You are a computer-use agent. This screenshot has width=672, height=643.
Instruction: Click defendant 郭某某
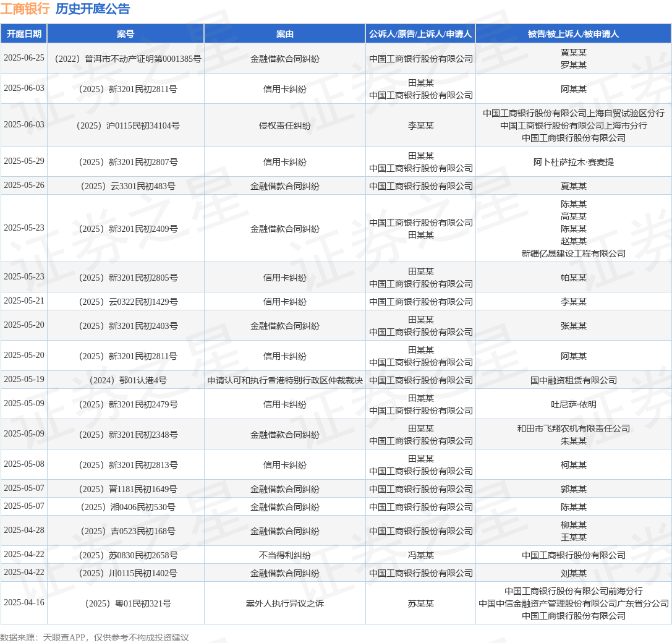tap(574, 489)
